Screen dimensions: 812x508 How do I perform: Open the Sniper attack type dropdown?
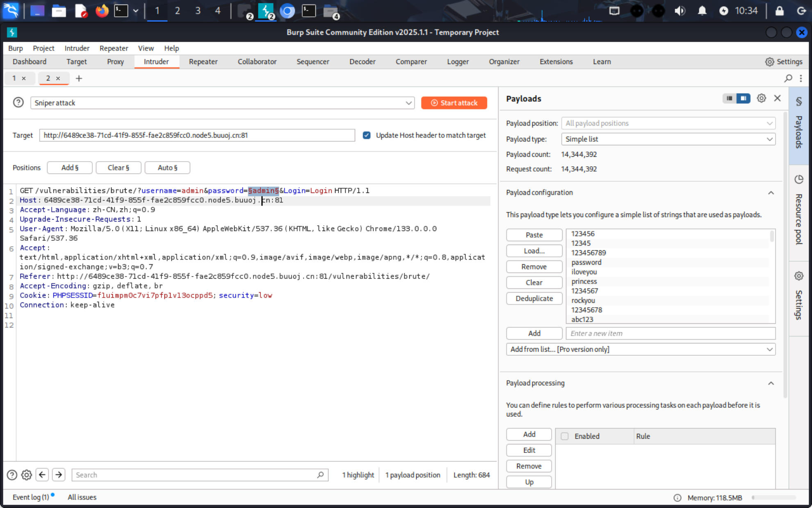[222, 103]
